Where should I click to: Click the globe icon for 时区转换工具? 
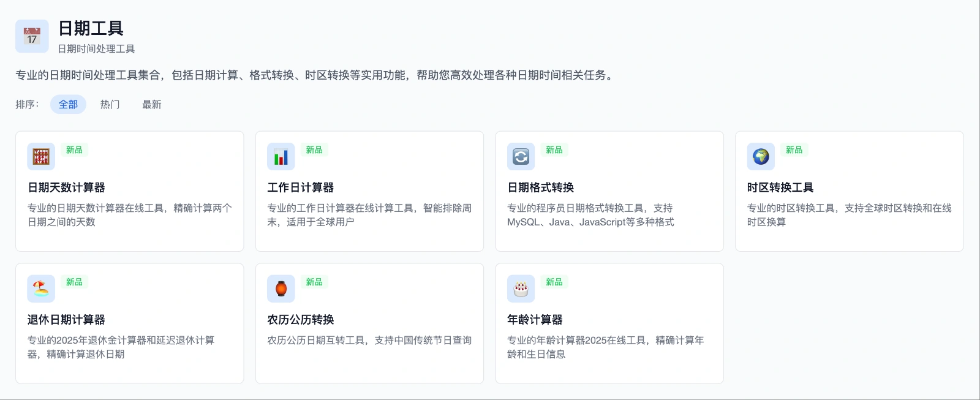pos(761,156)
